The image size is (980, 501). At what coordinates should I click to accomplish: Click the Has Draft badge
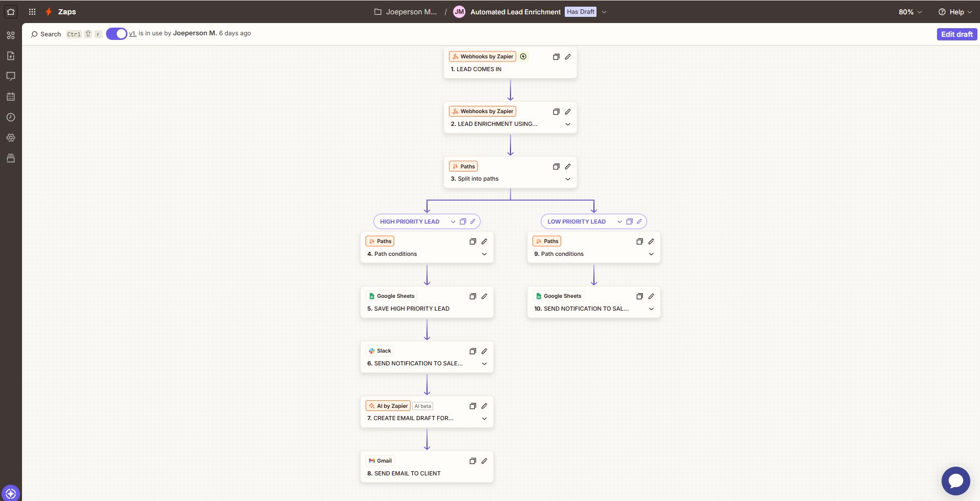pos(581,12)
